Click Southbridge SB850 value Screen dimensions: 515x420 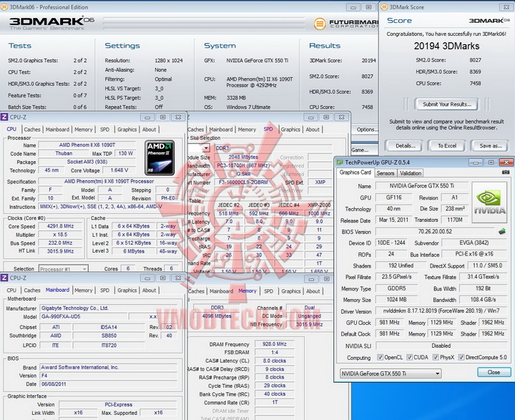click(109, 336)
